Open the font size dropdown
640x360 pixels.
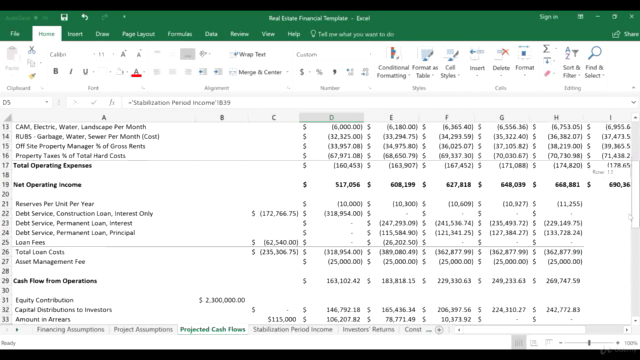[113, 54]
